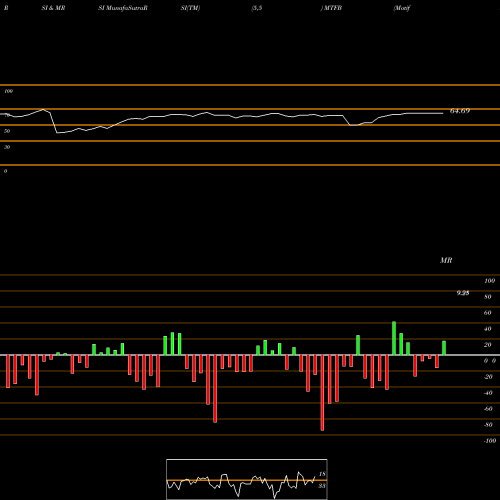Click the (Motif header text
Image resolution: width=500 pixels, height=500 pixels.
402,8
